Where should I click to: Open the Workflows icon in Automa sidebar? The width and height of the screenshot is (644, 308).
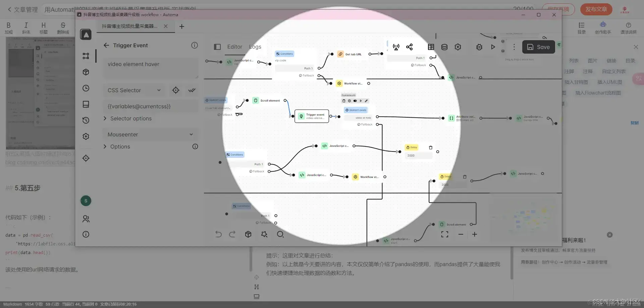pyautogui.click(x=86, y=56)
